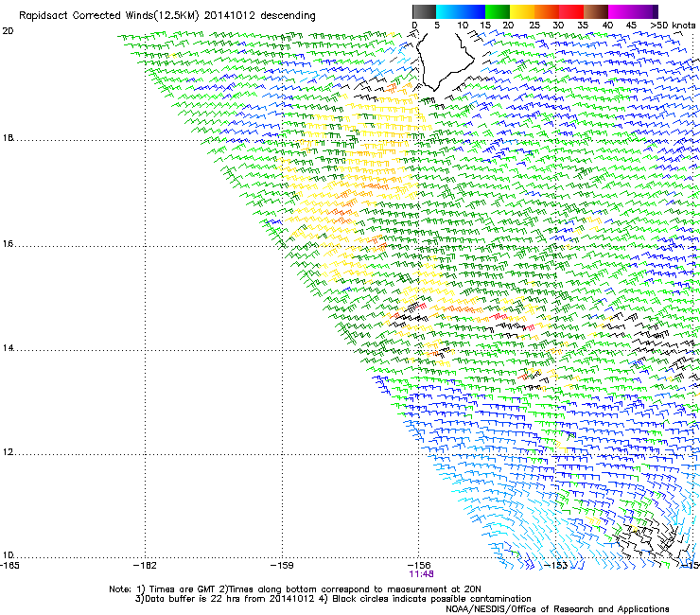Click the latitude label '20'
This screenshot has width=700, height=615.
pyautogui.click(x=8, y=31)
